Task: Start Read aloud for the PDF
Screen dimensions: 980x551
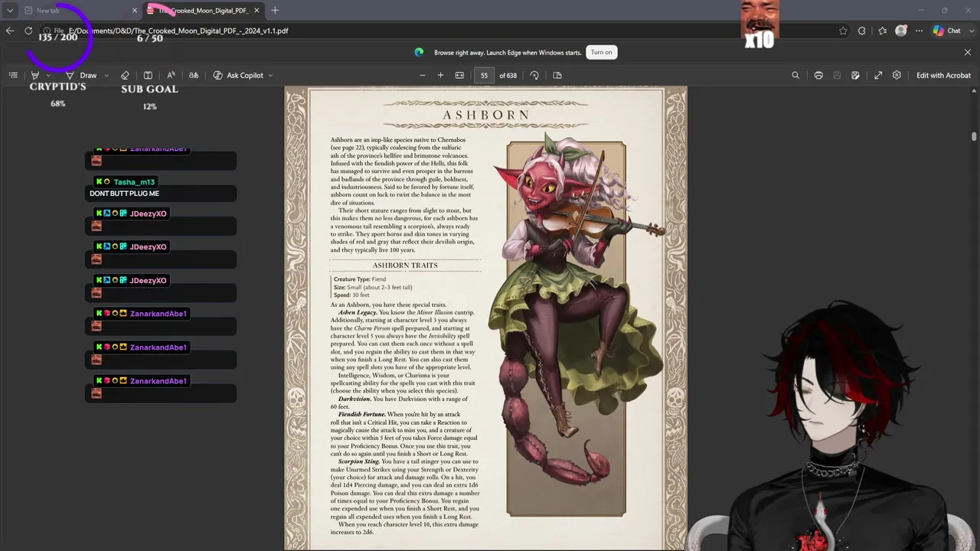Action: click(x=171, y=75)
